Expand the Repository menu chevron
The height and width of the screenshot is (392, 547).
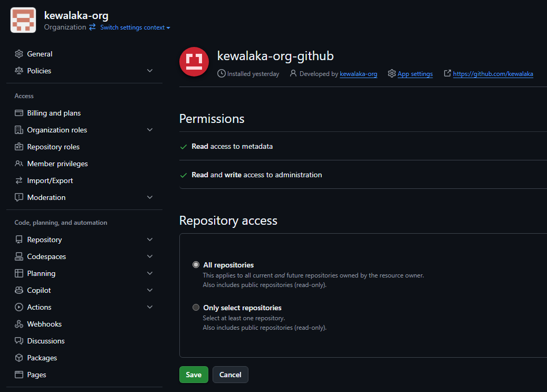150,240
